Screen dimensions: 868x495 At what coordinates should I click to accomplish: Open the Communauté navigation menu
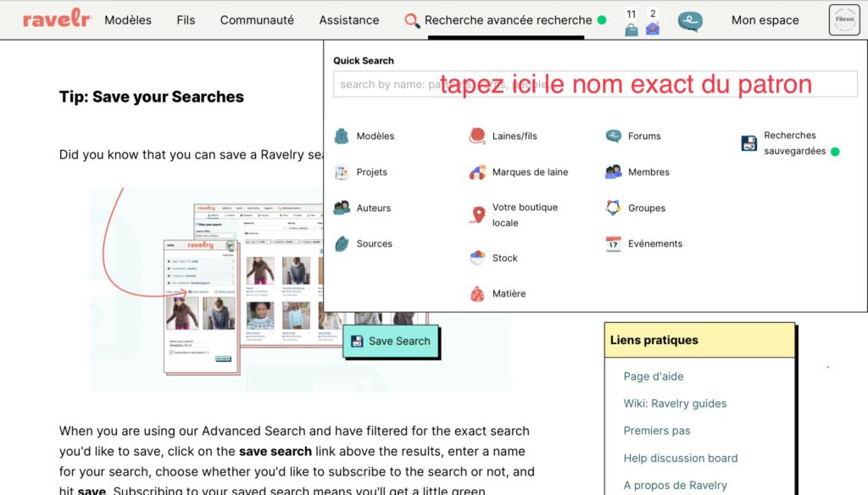[x=257, y=20]
